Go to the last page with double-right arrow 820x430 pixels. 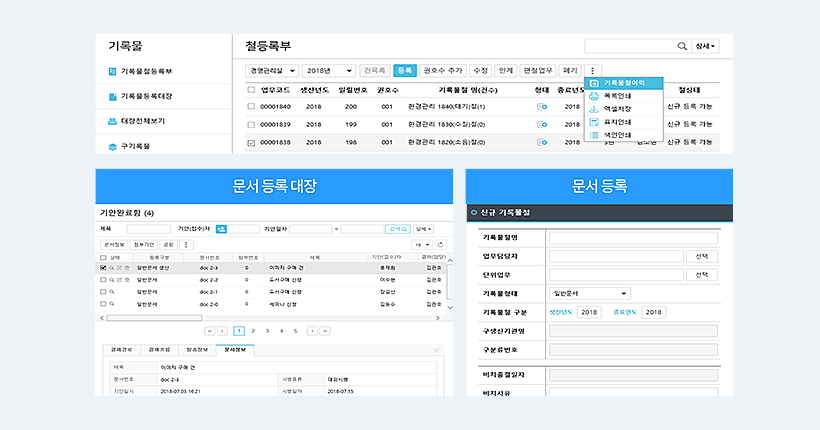[325, 331]
